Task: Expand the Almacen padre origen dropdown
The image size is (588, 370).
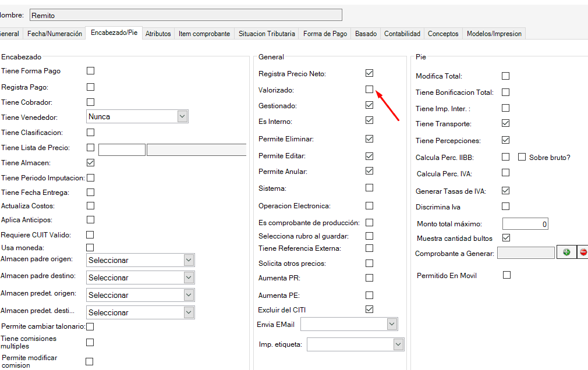Action: coord(188,260)
